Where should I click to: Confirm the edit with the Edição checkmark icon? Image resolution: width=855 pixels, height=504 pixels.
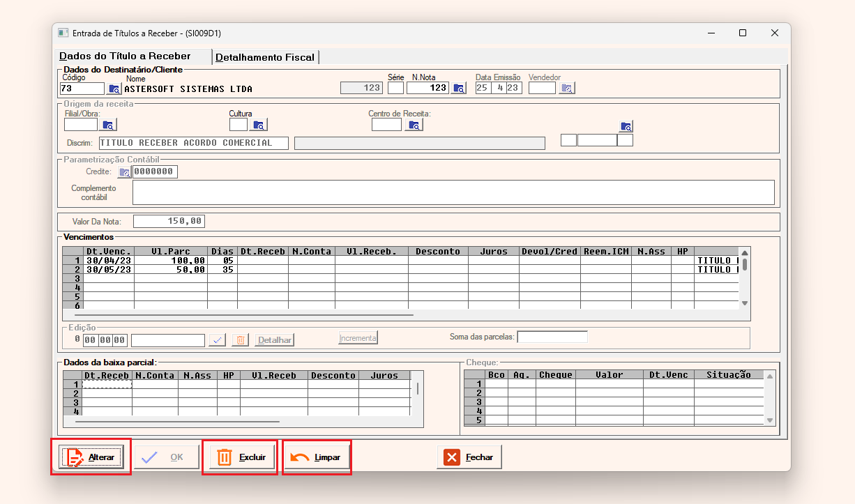click(x=218, y=339)
